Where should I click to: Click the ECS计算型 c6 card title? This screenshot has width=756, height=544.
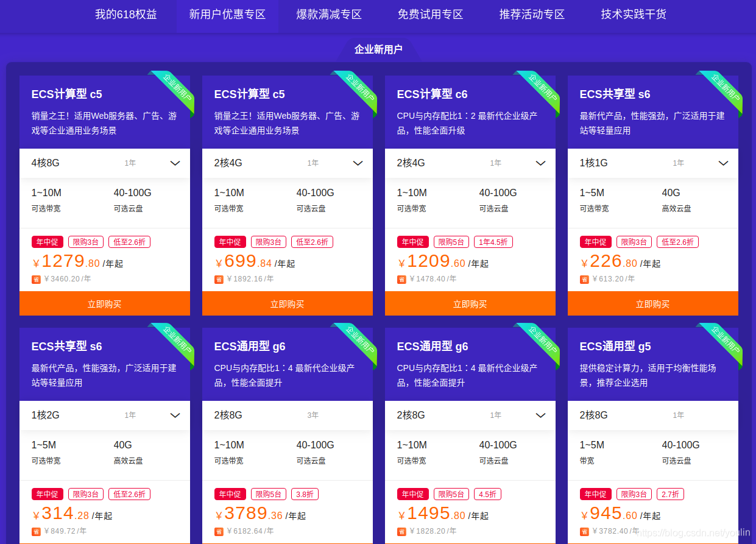coord(433,94)
